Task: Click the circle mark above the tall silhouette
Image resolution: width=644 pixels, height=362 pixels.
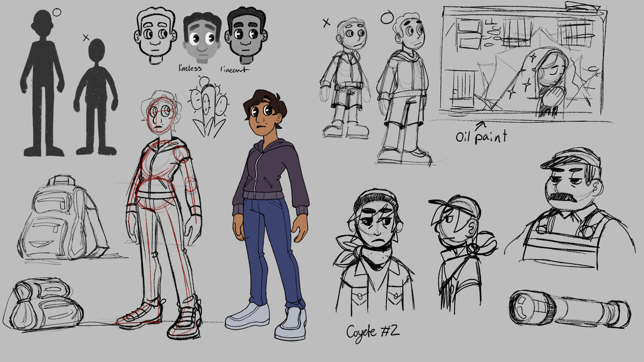Action: pyautogui.click(x=57, y=12)
